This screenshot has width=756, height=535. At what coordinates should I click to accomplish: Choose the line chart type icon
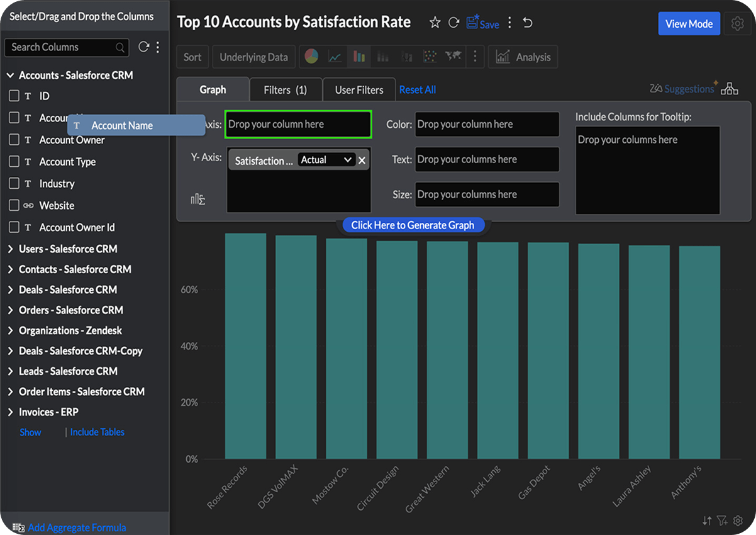pyautogui.click(x=335, y=57)
